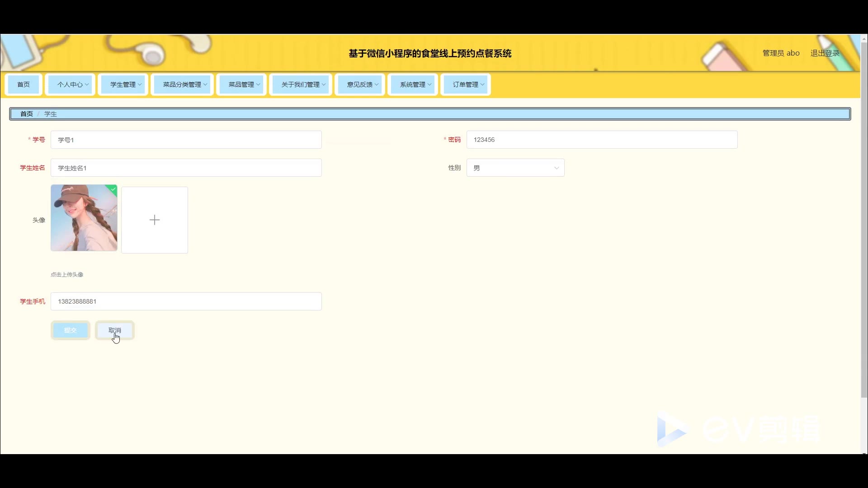Open the 菜品管理 menu

click(241, 84)
